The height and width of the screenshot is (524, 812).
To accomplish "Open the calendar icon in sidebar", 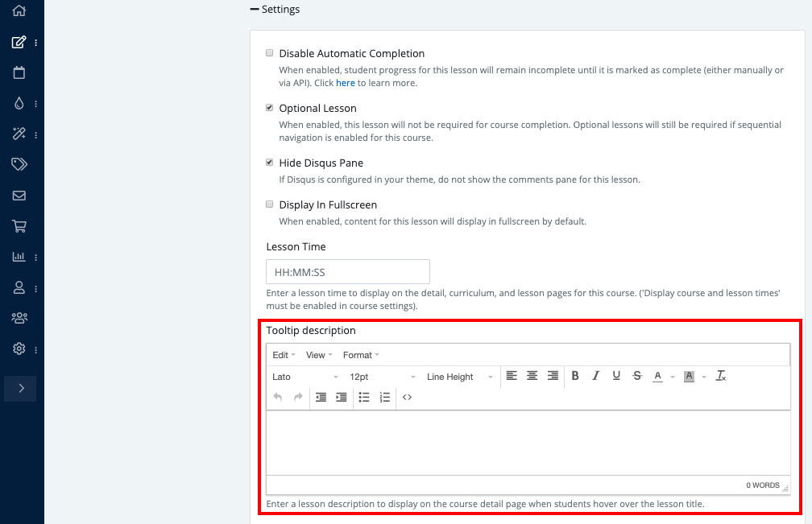I will point(19,72).
